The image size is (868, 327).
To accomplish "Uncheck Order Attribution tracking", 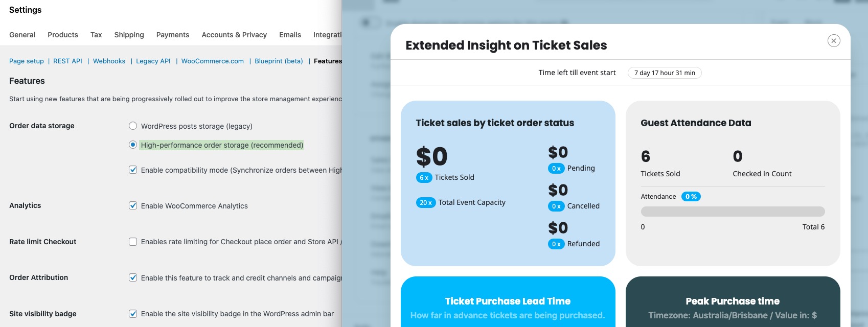I will click(133, 278).
